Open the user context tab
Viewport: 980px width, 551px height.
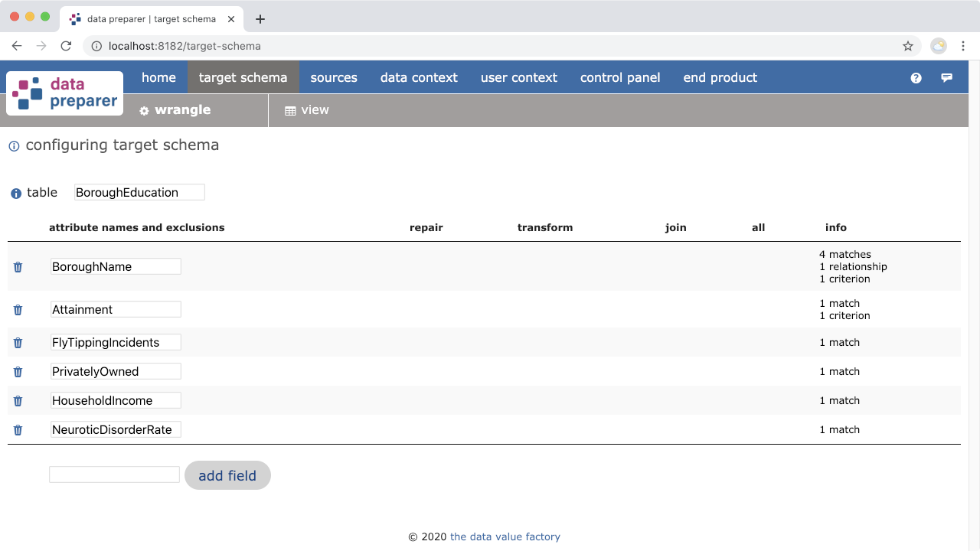[x=519, y=77]
